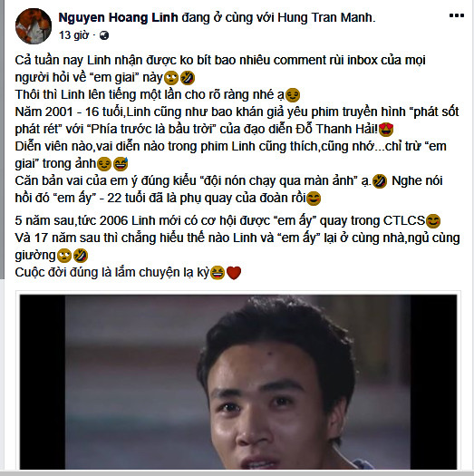The height and width of the screenshot is (476, 474).
Task: Click the laughing emoji after "lạ kỳ"
Action: [x=218, y=273]
